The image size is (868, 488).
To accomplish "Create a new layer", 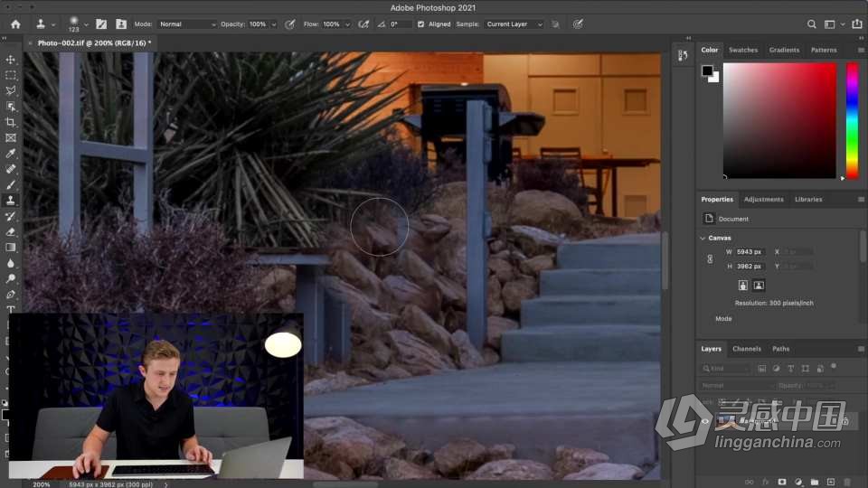I will tap(831, 482).
